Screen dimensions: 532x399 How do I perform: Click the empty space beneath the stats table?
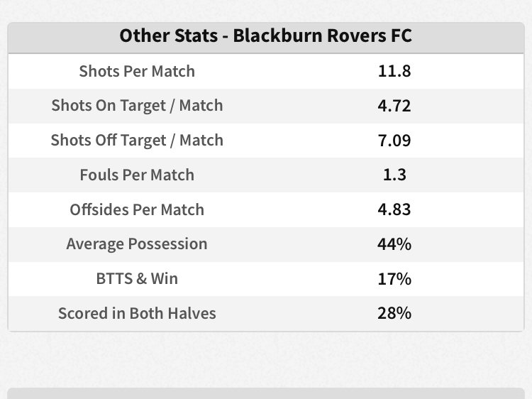click(266, 359)
